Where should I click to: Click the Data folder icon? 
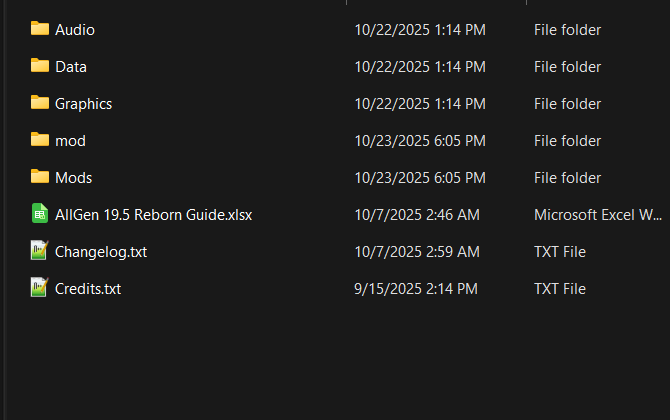pyautogui.click(x=40, y=66)
